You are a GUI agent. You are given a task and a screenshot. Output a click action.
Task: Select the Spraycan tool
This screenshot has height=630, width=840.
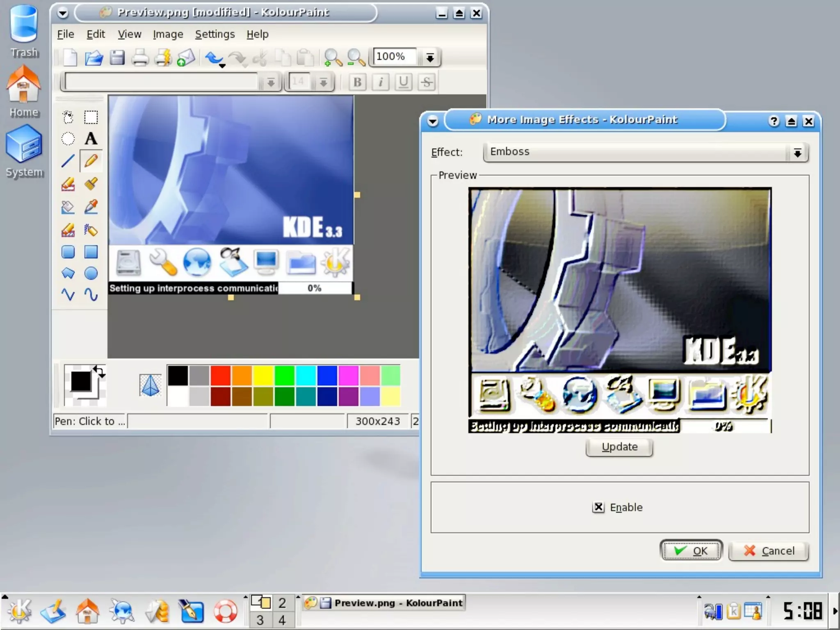click(x=91, y=230)
